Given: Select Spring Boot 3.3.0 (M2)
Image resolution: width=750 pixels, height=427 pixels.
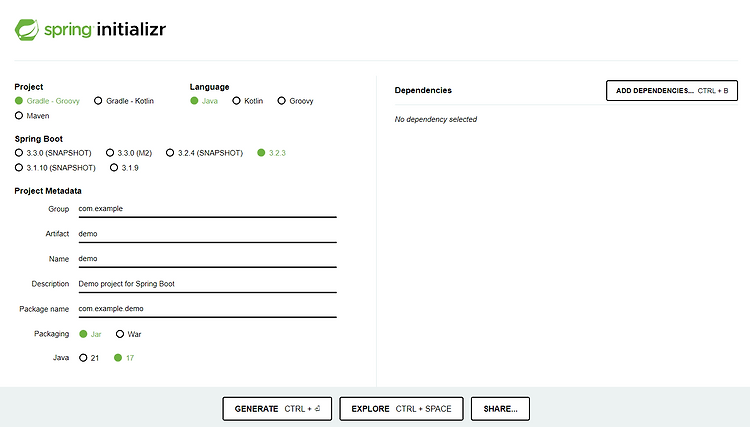Looking at the screenshot, I should point(129,153).
